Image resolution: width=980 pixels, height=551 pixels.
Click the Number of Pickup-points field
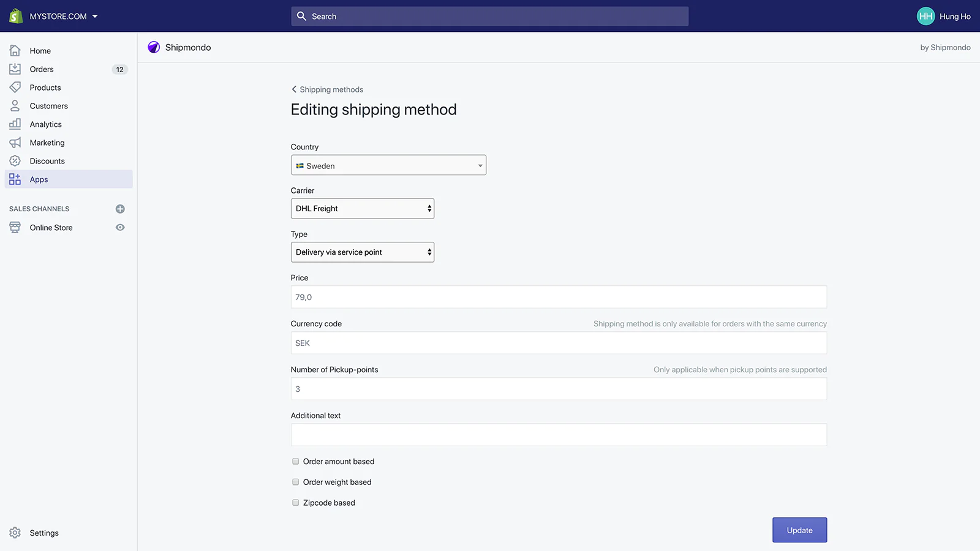click(x=559, y=389)
